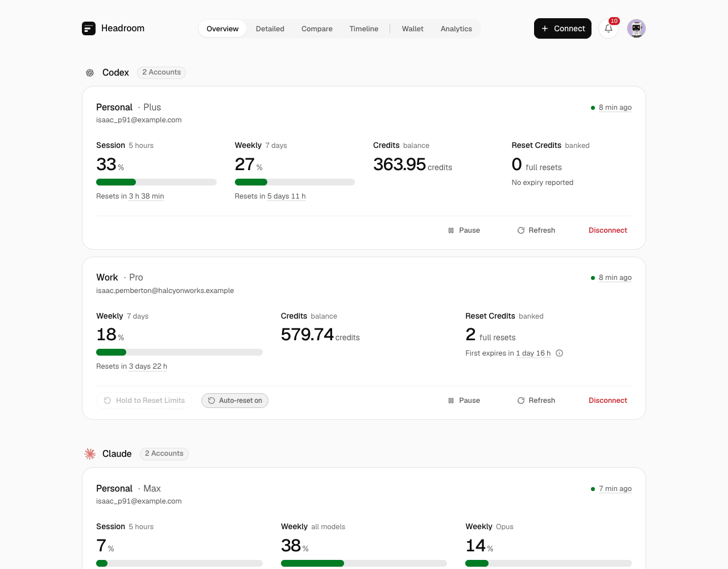Image resolution: width=728 pixels, height=569 pixels.
Task: Toggle the Auto-reset on switch
Action: point(235,401)
